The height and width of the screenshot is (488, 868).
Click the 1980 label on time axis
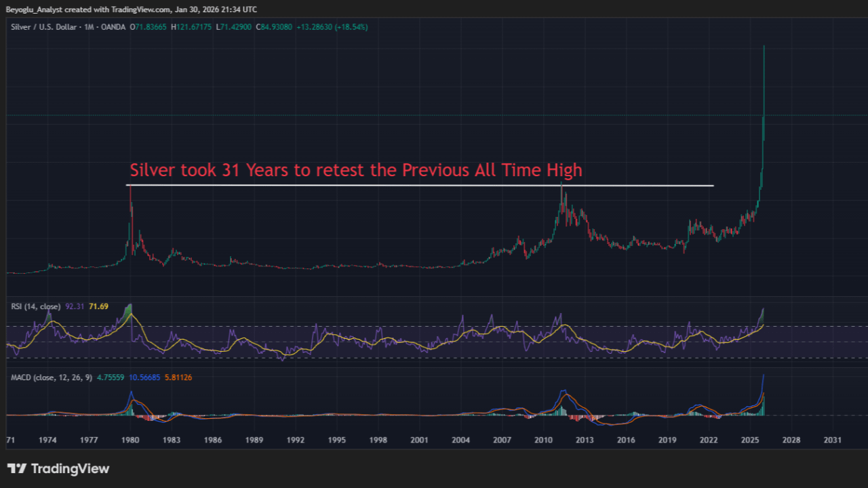click(x=130, y=440)
